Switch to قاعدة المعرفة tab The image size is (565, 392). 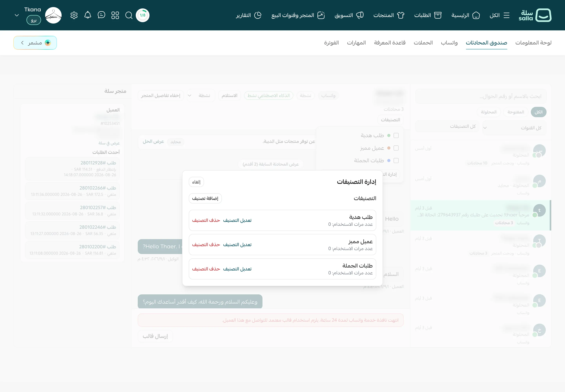point(390,43)
